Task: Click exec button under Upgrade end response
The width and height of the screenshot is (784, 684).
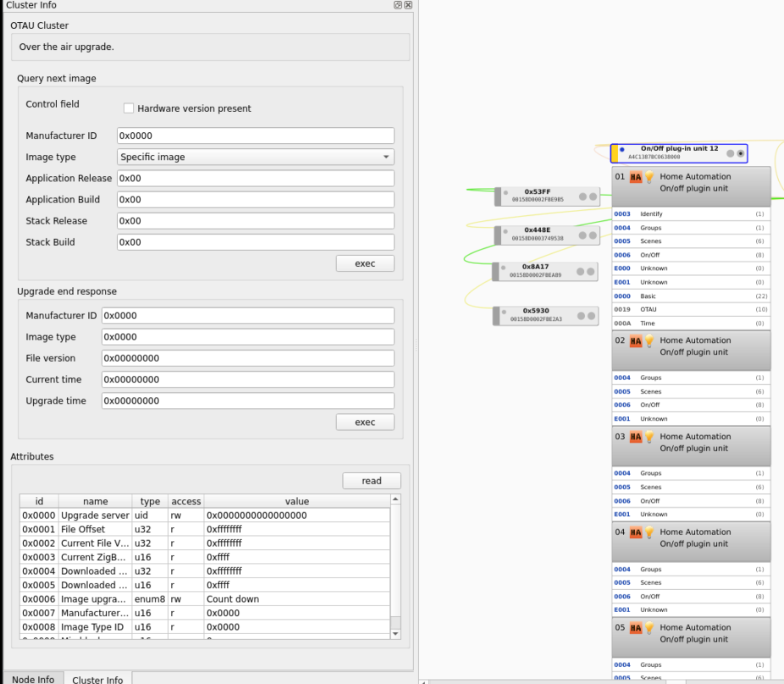Action: tap(365, 422)
